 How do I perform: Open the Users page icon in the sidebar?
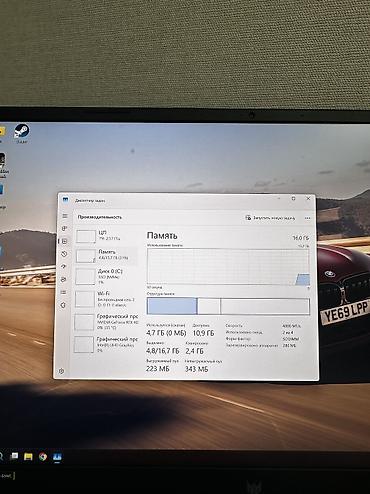click(64, 279)
